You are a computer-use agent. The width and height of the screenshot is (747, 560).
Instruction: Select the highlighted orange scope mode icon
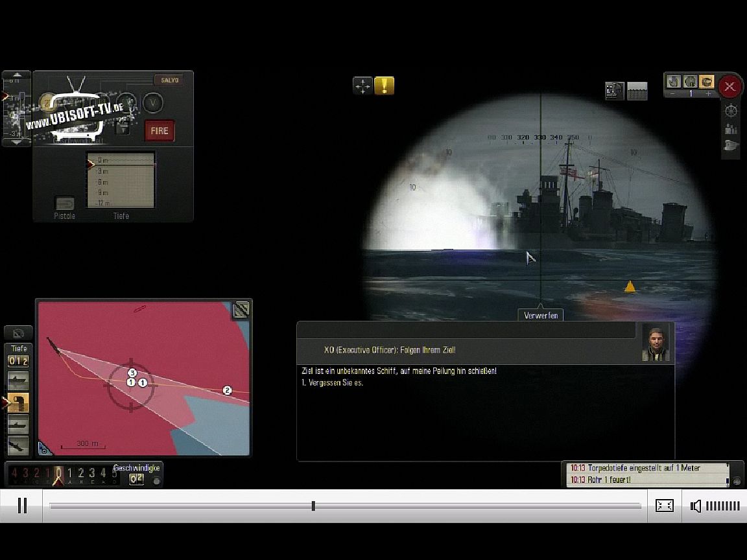[x=707, y=82]
